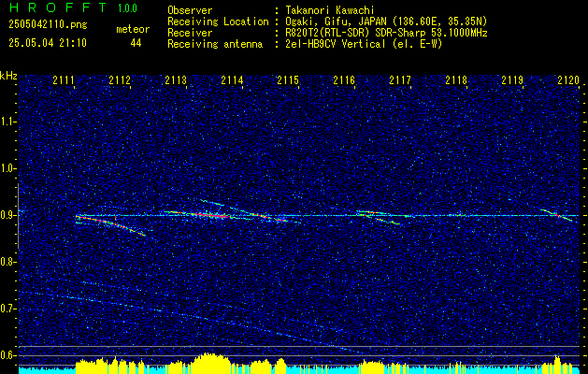Image resolution: width=588 pixels, height=374 pixels.
Task: Click the 0.7 kHz axis label
Action: coord(7,309)
